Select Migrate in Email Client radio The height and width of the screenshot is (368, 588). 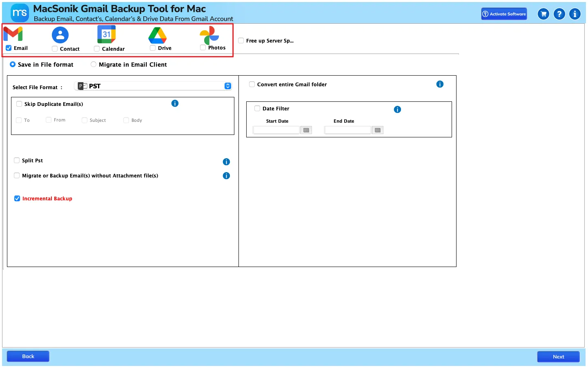(x=94, y=64)
